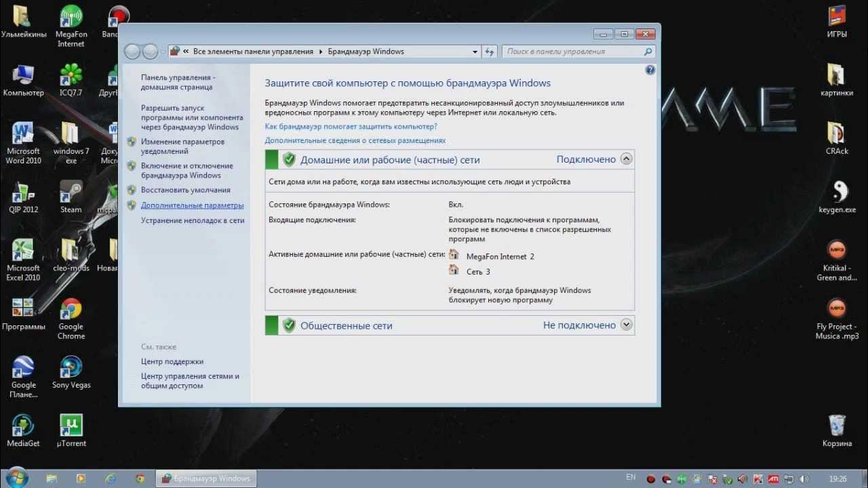Open Устранение неполадок в сети
The height and width of the screenshot is (488, 868).
point(193,220)
